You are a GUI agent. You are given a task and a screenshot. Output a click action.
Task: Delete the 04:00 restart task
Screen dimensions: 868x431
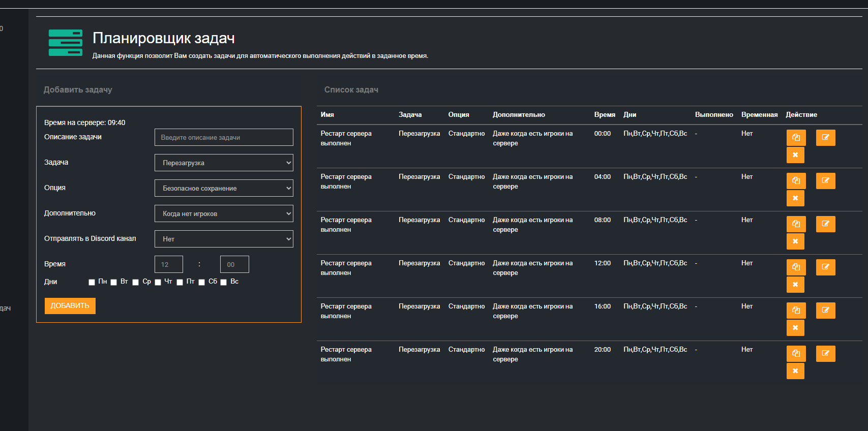[x=795, y=198]
